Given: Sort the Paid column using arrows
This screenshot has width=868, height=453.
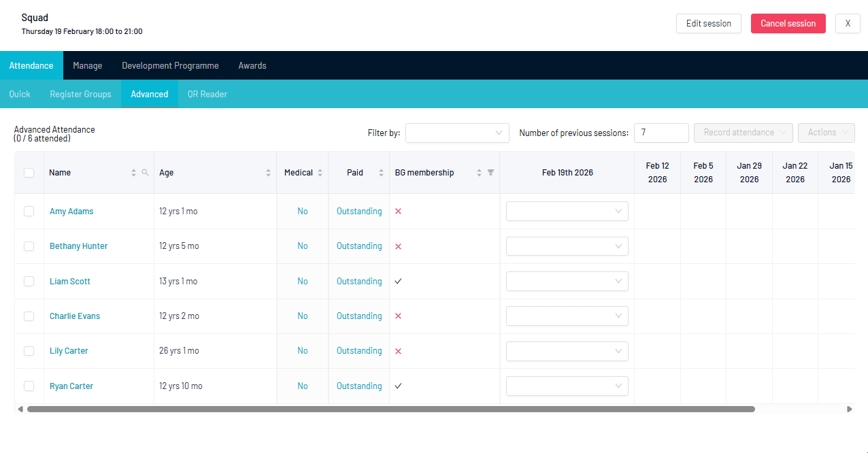Looking at the screenshot, I should pos(381,173).
